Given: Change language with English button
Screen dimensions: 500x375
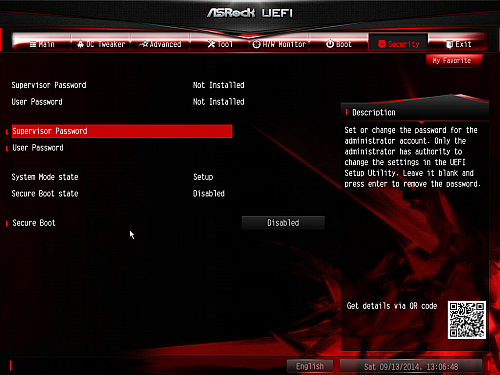Looking at the screenshot, I should pyautogui.click(x=310, y=366).
